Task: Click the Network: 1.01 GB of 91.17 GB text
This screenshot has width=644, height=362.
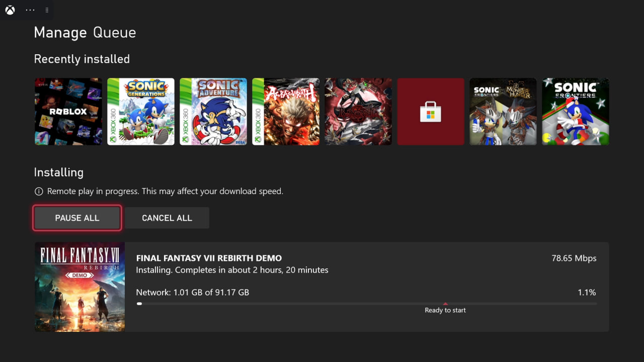Action: click(x=193, y=292)
